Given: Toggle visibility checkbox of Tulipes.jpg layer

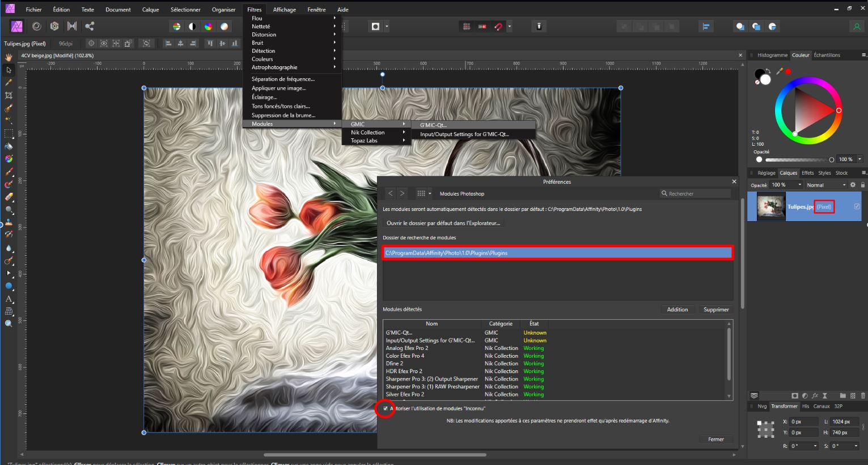Looking at the screenshot, I should pyautogui.click(x=857, y=207).
